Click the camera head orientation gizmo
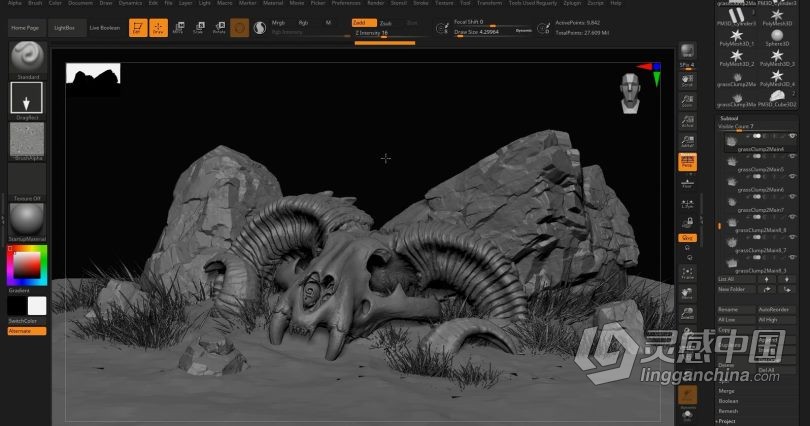Viewport: 810px width, 426px height. tap(630, 93)
